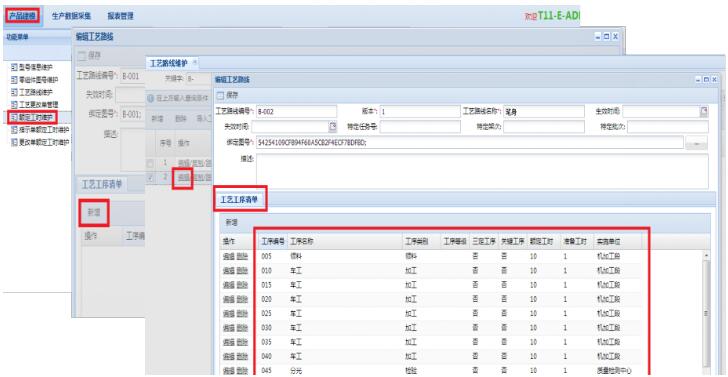The width and height of the screenshot is (728, 377).
Task: Click 编辑 link for process 045
Action: [228, 370]
